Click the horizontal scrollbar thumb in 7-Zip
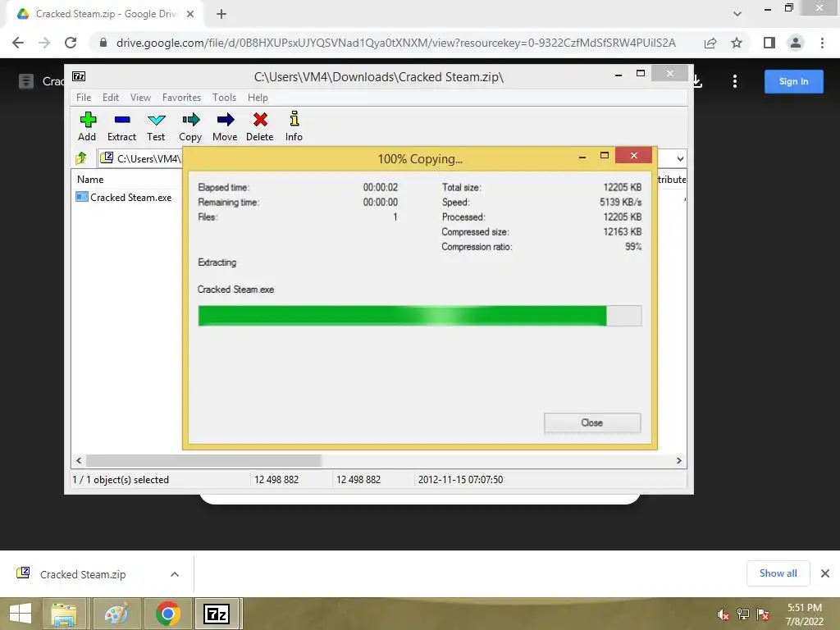Viewport: 840px width, 630px height. pos(203,461)
